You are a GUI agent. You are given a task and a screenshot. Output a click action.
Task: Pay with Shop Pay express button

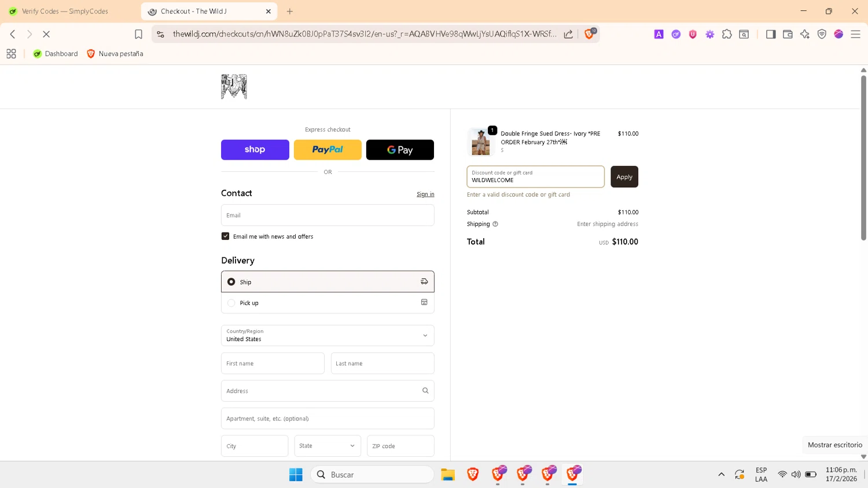pyautogui.click(x=255, y=150)
